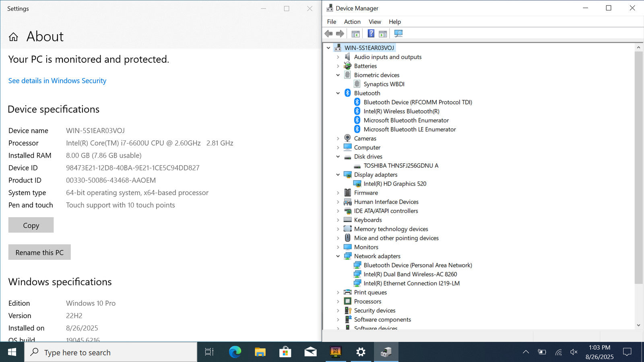Click the Scan for hardware changes toolbar icon
The image size is (644, 362).
pos(398,34)
